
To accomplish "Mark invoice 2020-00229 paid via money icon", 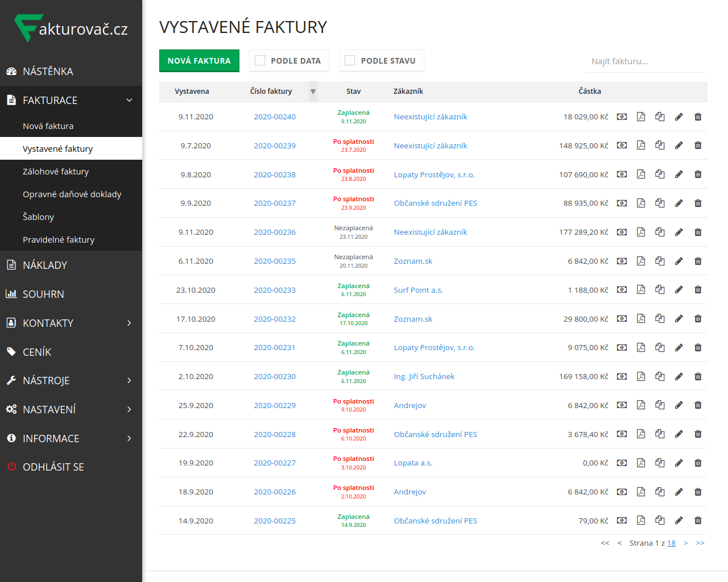I will [x=622, y=405].
